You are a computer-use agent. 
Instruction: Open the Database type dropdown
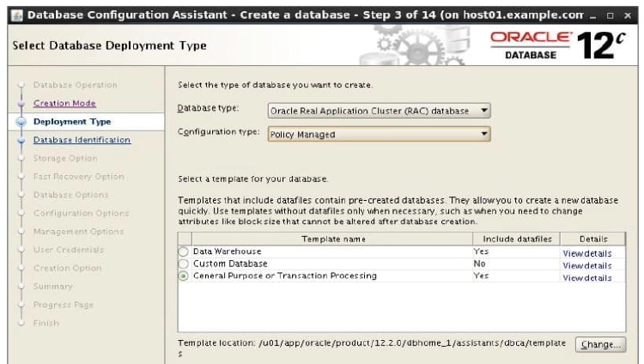point(379,111)
